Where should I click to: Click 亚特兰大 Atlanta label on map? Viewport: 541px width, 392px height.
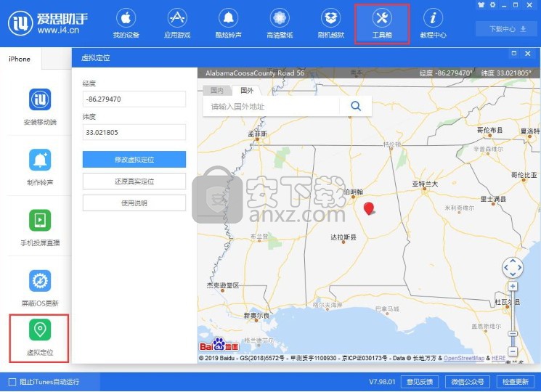coord(425,184)
